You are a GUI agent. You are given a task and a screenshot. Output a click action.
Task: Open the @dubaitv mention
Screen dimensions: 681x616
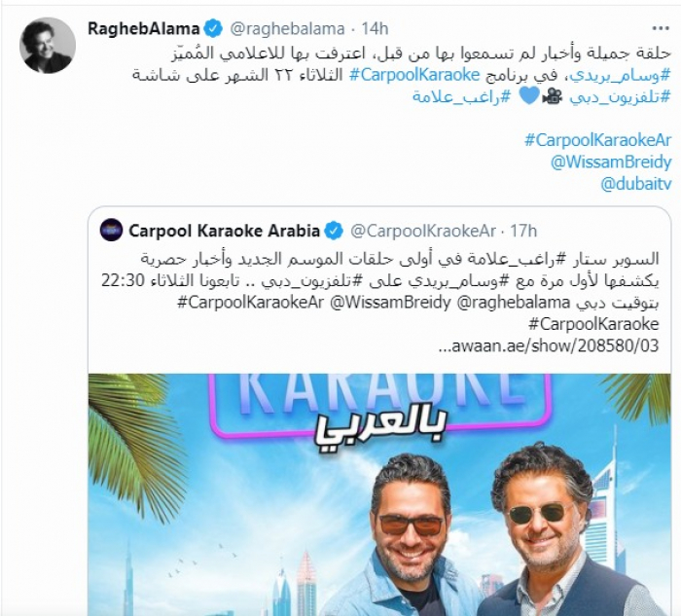tap(636, 184)
